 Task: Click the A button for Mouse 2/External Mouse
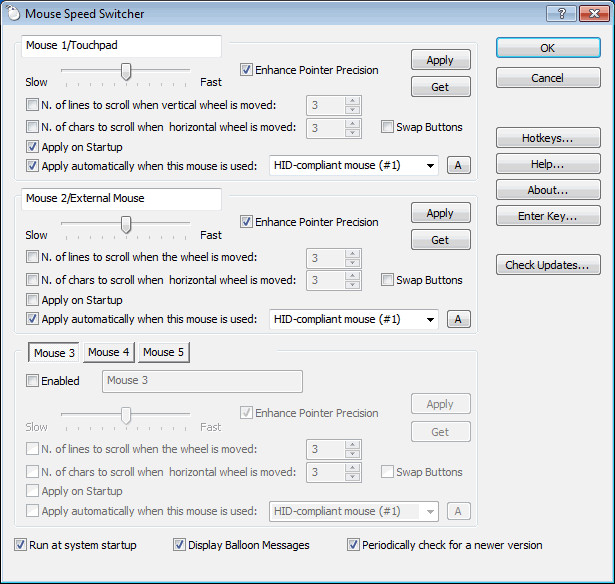tap(458, 319)
